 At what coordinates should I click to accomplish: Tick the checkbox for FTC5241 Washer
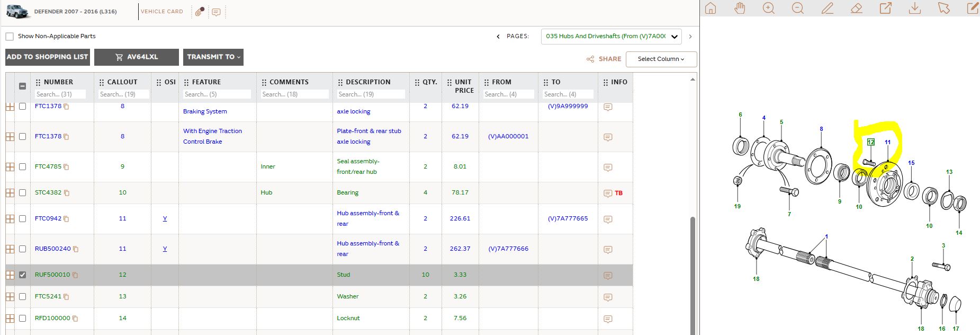[22, 296]
